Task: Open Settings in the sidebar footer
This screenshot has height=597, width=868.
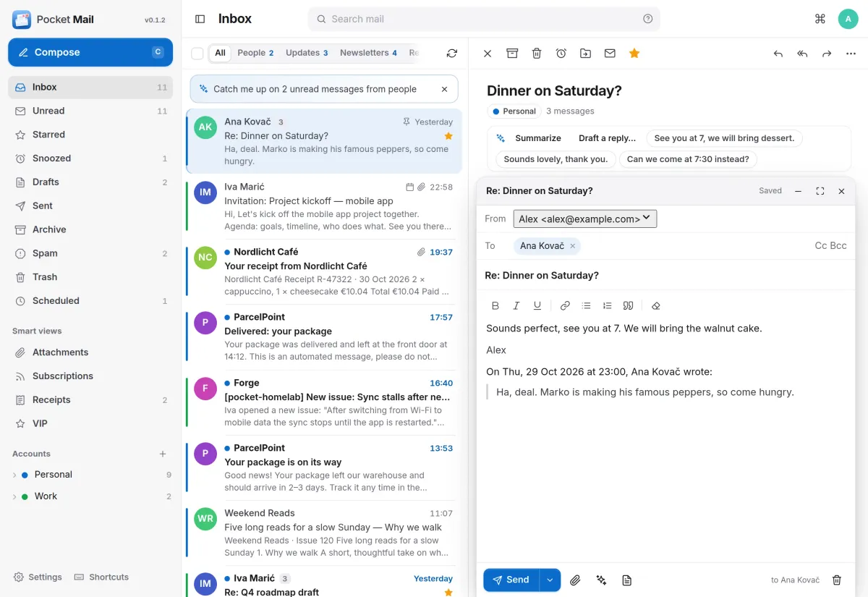Action: tap(38, 577)
